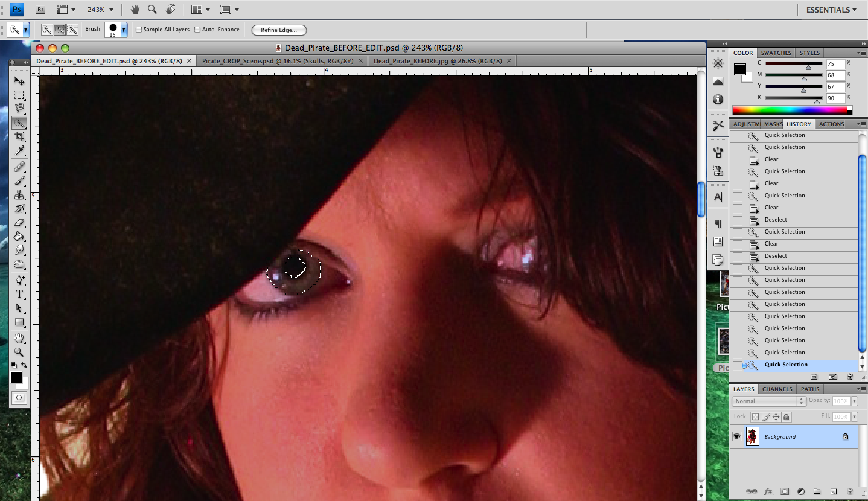
Task: Select the Zoom tool
Action: point(19,352)
